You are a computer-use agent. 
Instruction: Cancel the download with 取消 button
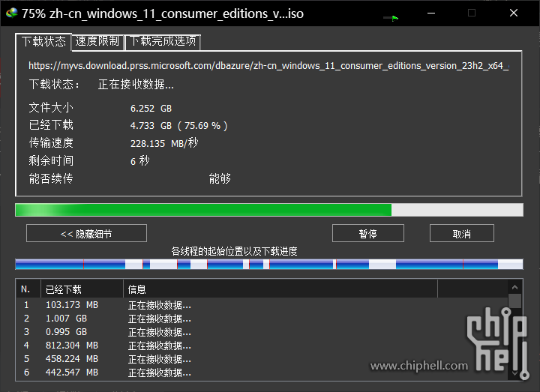[461, 233]
